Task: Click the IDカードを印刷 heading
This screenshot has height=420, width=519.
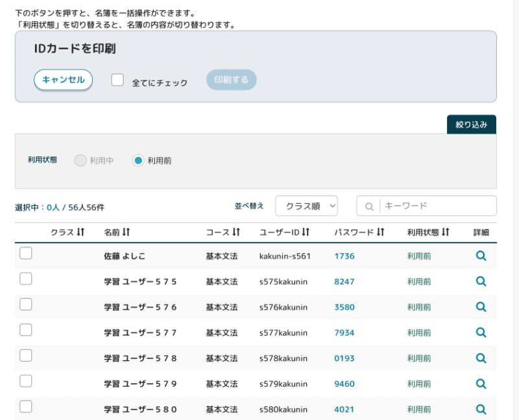Action: [75, 49]
